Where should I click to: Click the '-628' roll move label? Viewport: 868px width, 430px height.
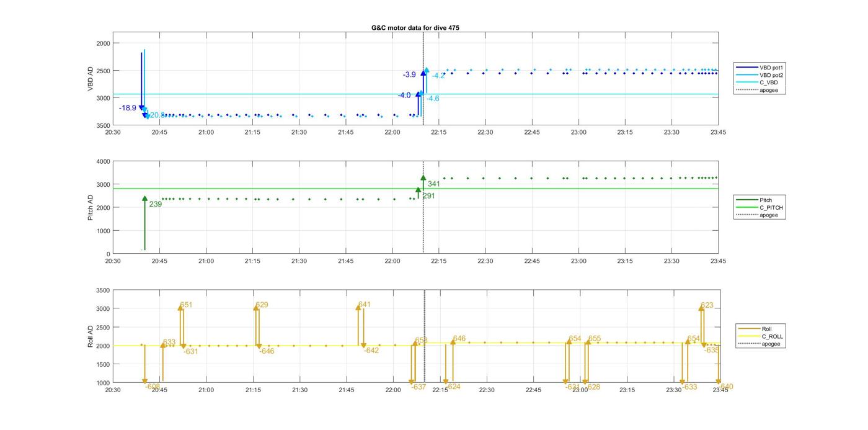click(x=593, y=387)
